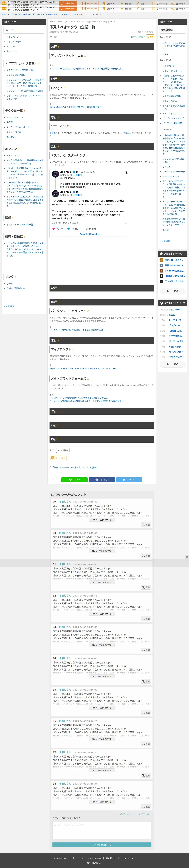Open Report: Microsoft shuts down diversity source link
189x868 pixels.
tap(83, 368)
